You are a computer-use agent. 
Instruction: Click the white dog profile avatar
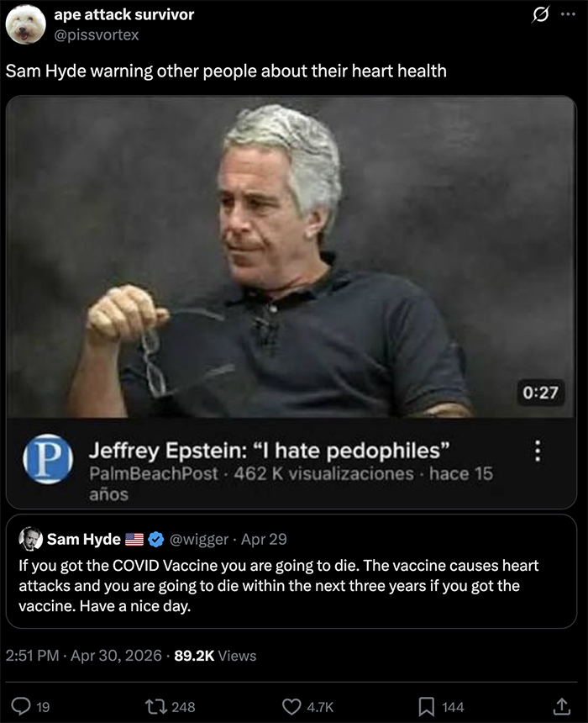[26, 24]
